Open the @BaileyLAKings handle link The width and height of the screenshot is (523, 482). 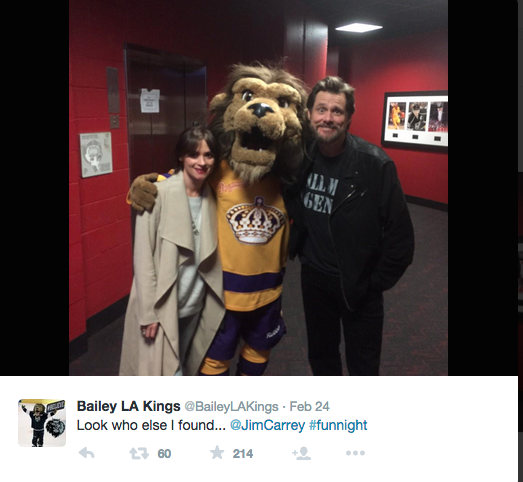[x=231, y=407]
